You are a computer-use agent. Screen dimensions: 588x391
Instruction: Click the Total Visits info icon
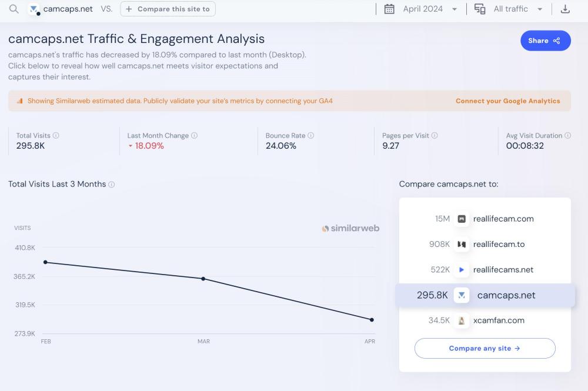(x=56, y=136)
